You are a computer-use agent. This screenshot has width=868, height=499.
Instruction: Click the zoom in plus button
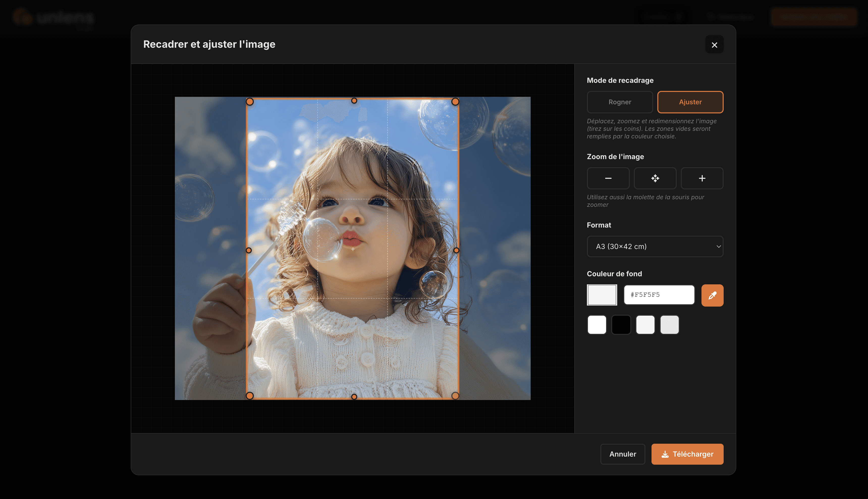click(x=702, y=178)
